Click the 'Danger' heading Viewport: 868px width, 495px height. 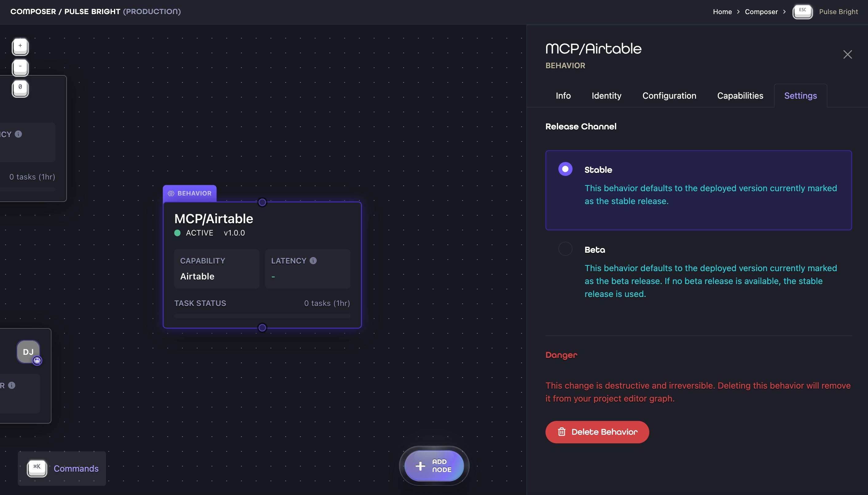click(x=561, y=355)
